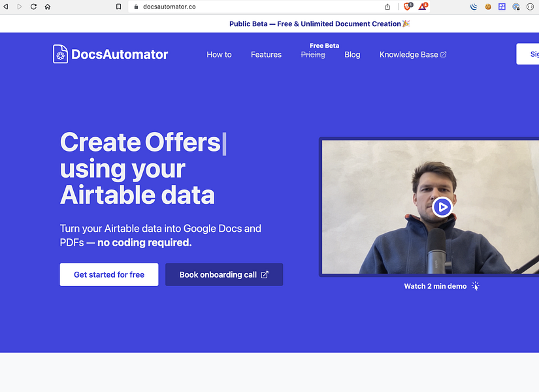The width and height of the screenshot is (539, 392).
Task: Click the bookmark icon in the address bar
Action: tap(119, 7)
